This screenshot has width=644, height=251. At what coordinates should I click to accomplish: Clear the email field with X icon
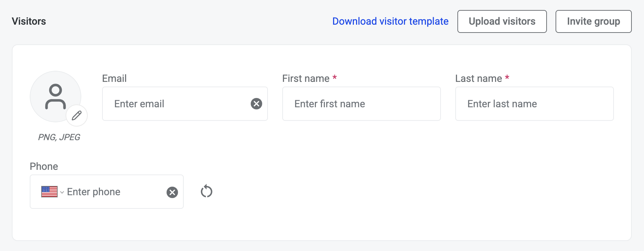256,104
